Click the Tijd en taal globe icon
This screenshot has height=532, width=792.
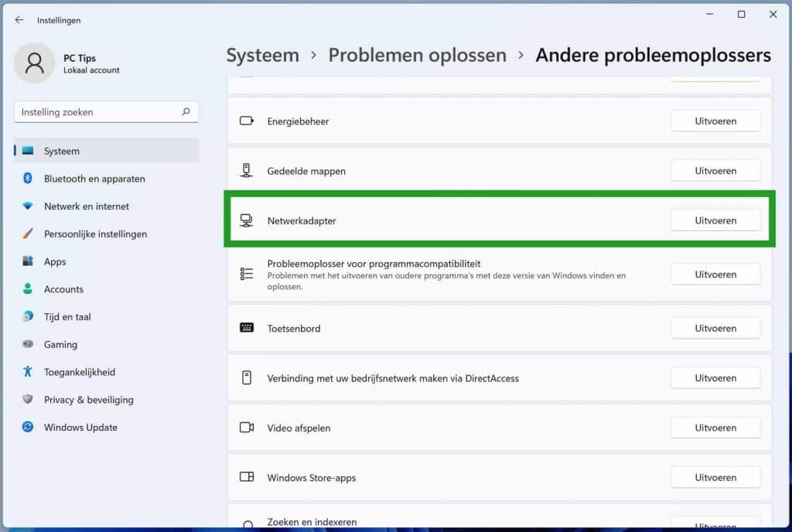pyautogui.click(x=28, y=316)
